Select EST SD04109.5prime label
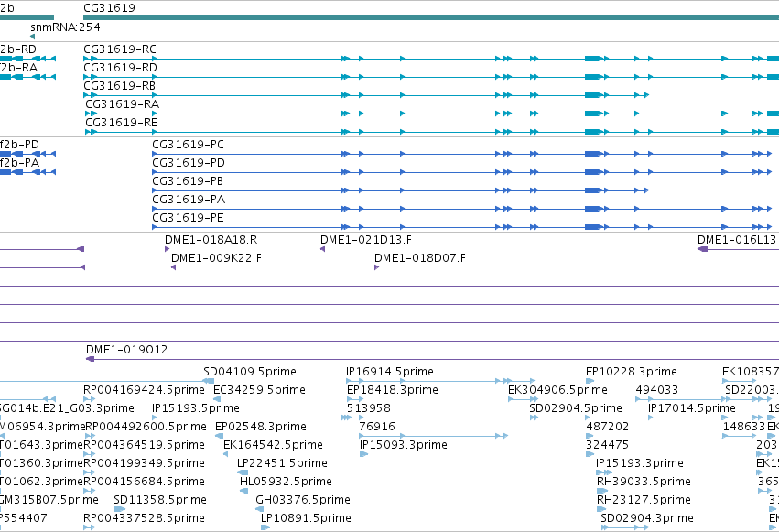The width and height of the screenshot is (779, 532). coord(250,372)
